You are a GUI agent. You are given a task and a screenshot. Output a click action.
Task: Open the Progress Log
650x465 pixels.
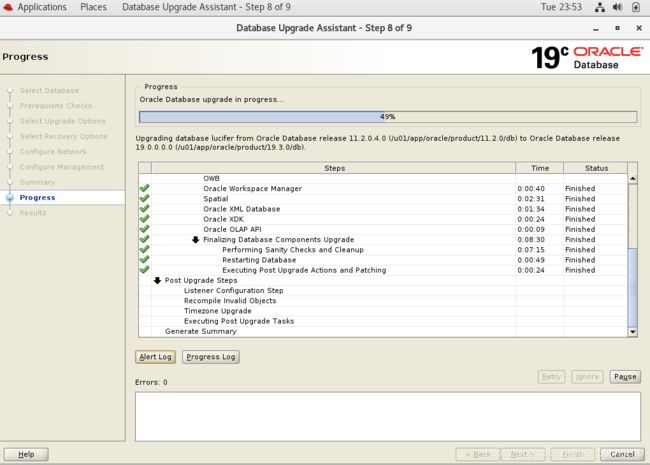click(211, 357)
